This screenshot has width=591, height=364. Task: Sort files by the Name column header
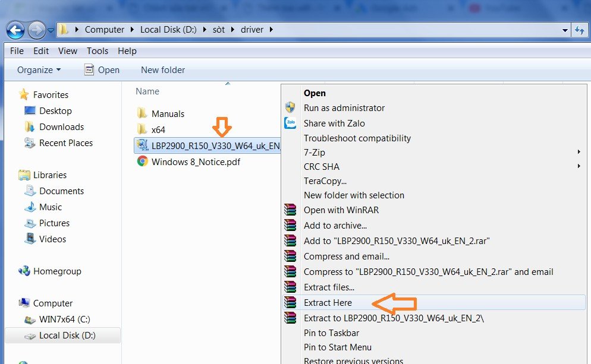(x=147, y=91)
